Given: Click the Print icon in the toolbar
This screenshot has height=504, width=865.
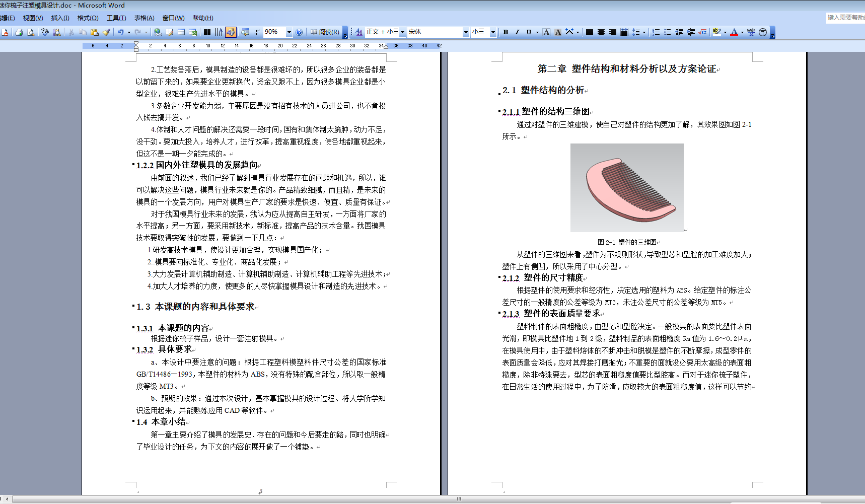Looking at the screenshot, I should coord(19,32).
